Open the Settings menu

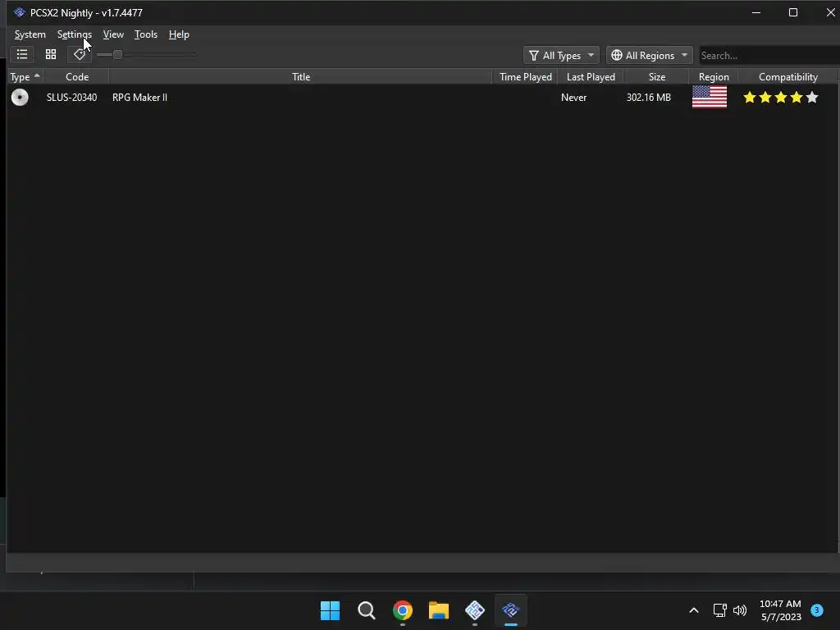(75, 34)
